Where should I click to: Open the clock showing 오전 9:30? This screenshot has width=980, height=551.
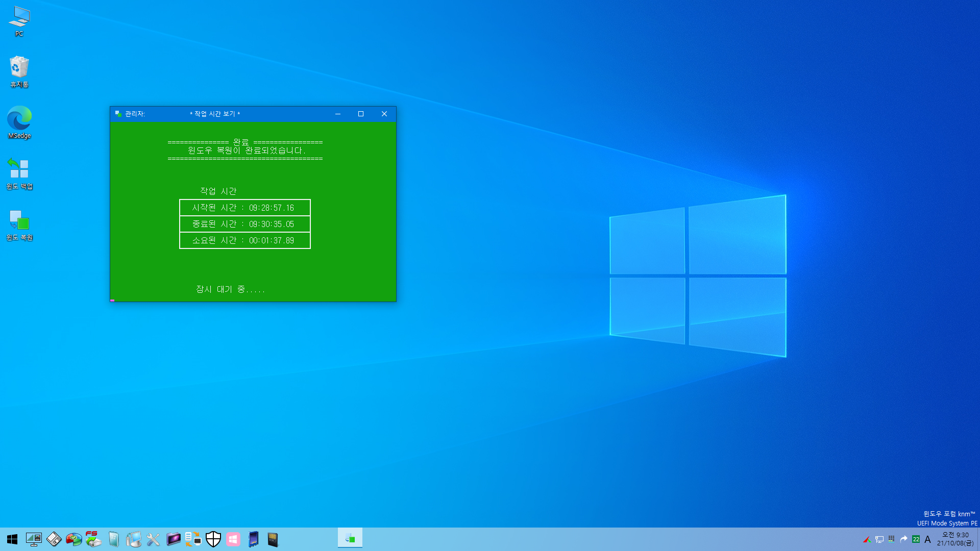tap(955, 539)
